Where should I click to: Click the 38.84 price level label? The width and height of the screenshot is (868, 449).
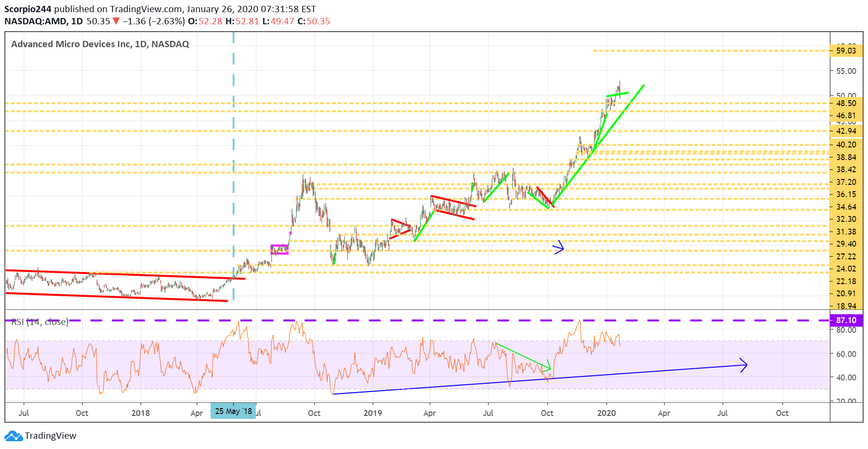(x=846, y=157)
